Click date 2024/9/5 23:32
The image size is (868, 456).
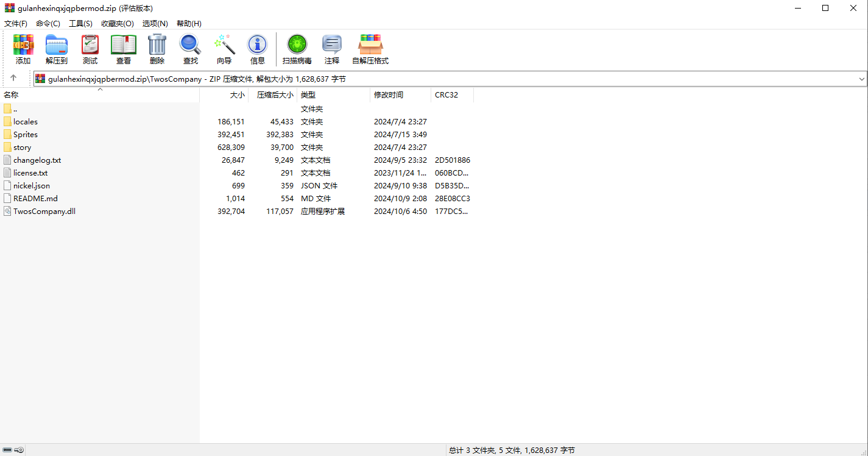[x=400, y=160]
